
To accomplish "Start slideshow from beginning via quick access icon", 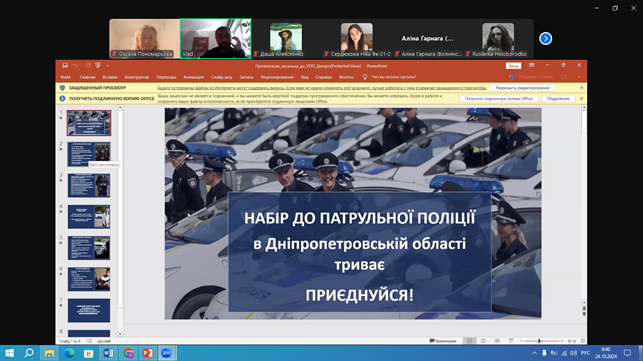I will click(98, 66).
